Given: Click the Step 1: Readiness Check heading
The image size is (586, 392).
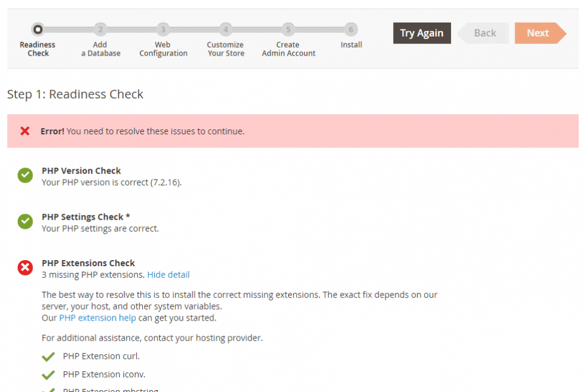Looking at the screenshot, I should [74, 94].
